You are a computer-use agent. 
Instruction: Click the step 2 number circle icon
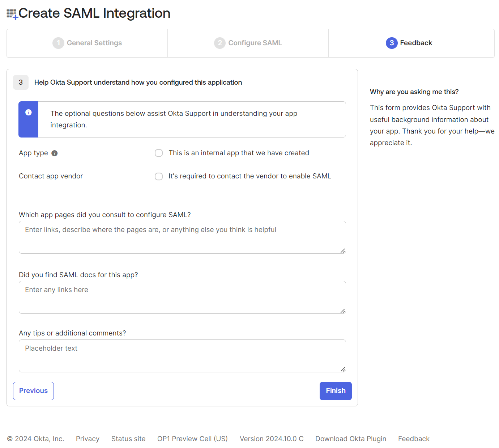click(219, 43)
